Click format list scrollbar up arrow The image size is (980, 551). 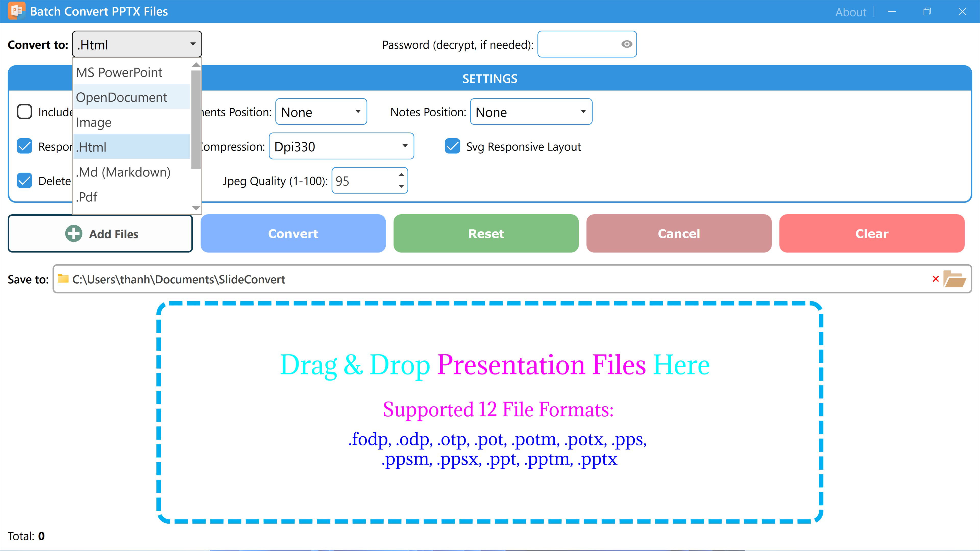pos(196,65)
